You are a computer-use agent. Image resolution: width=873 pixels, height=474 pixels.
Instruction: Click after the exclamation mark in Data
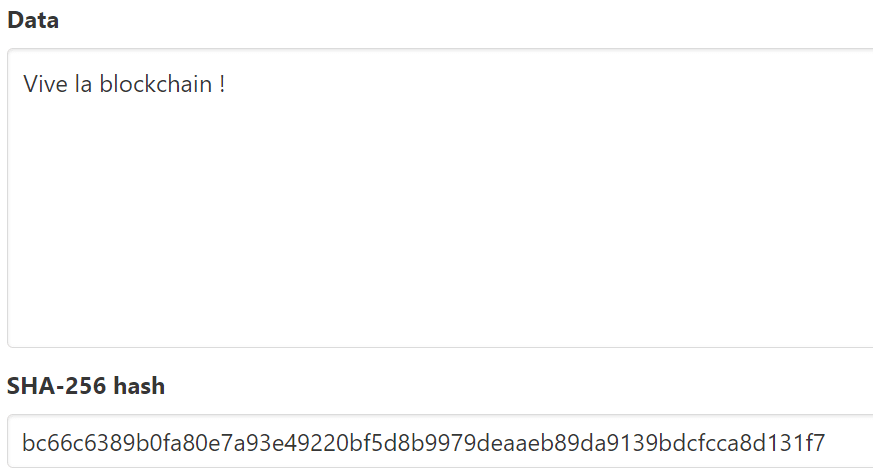pyautogui.click(x=226, y=84)
